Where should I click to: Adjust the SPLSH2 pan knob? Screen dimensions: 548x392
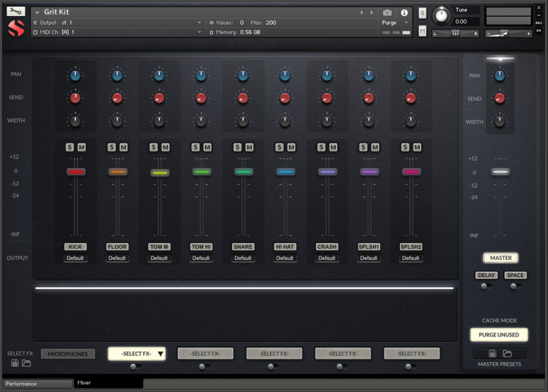click(x=411, y=76)
